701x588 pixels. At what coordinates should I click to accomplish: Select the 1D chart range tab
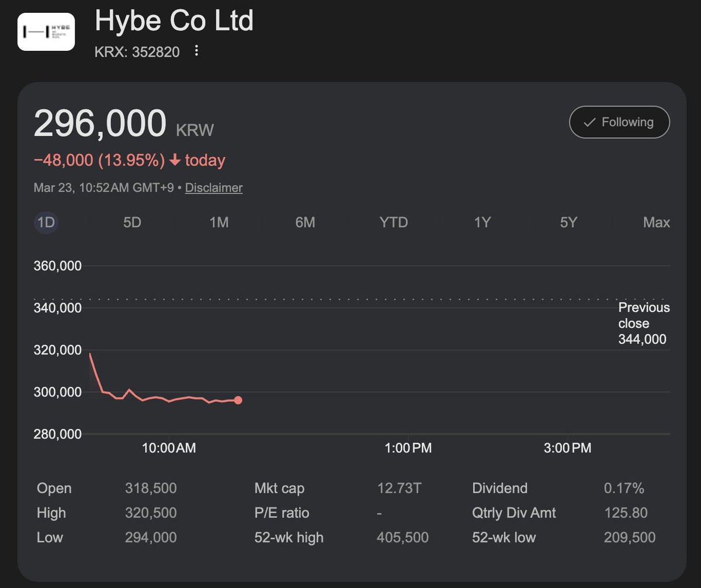tap(46, 222)
